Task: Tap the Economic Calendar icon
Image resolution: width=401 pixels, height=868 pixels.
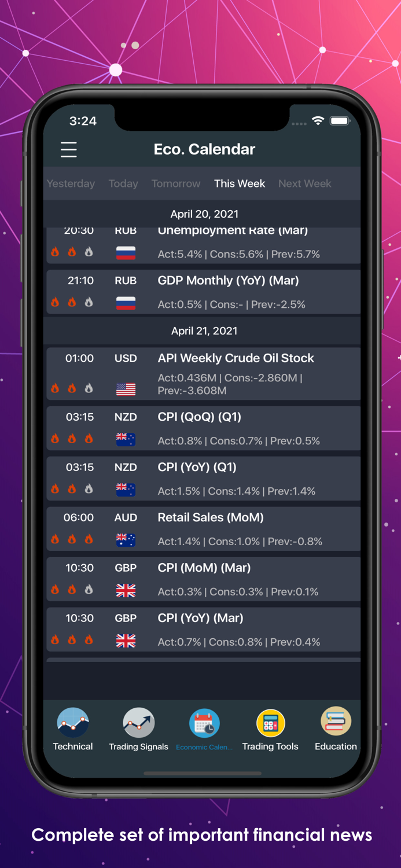Action: point(204,723)
